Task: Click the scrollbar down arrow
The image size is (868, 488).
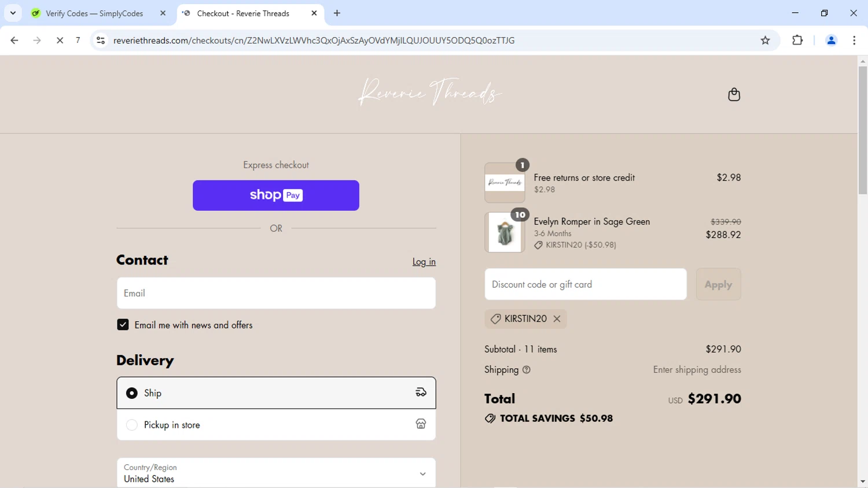Action: coord(863,482)
